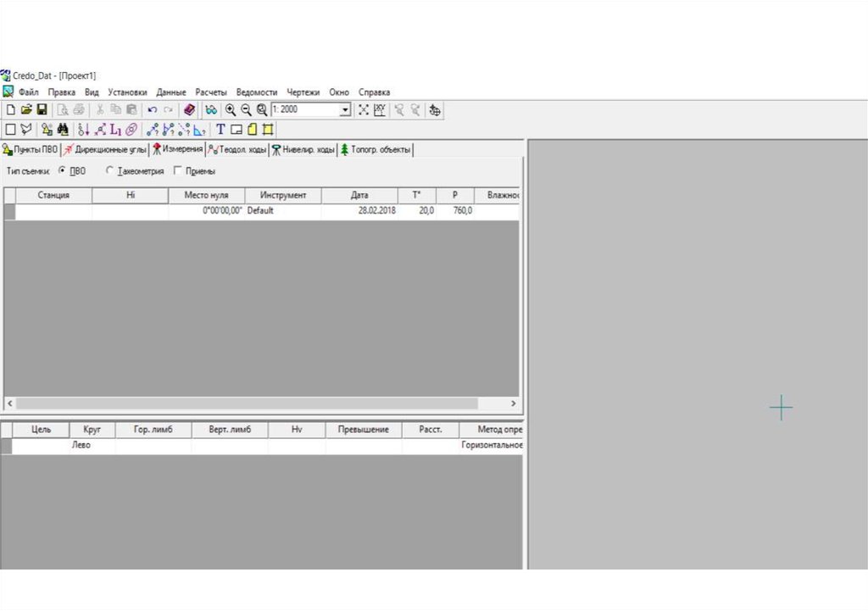Image resolution: width=868 pixels, height=611 pixels.
Task: Click the binoculars search icon
Action: 62,130
